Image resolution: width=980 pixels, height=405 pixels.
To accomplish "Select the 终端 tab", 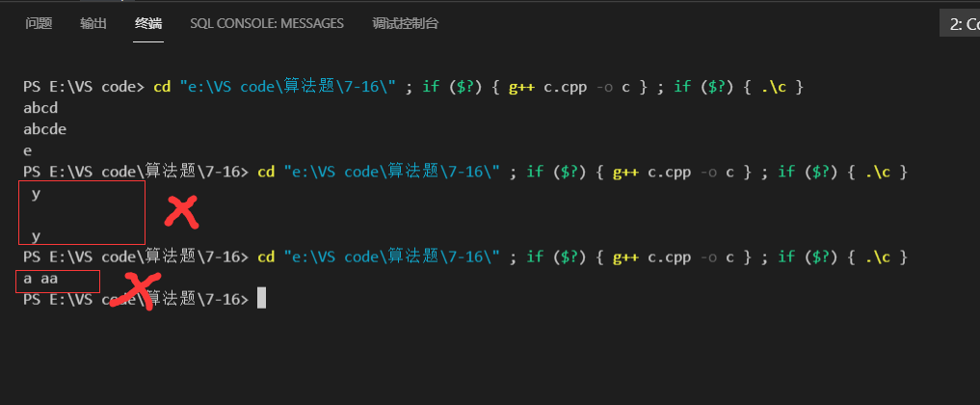I will pyautogui.click(x=148, y=24).
